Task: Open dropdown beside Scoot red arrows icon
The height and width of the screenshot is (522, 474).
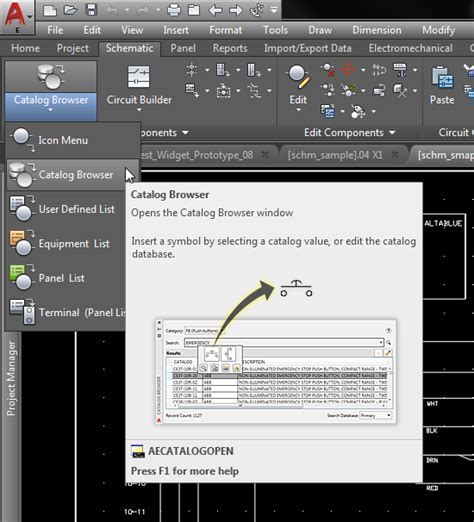Action: pos(363,70)
